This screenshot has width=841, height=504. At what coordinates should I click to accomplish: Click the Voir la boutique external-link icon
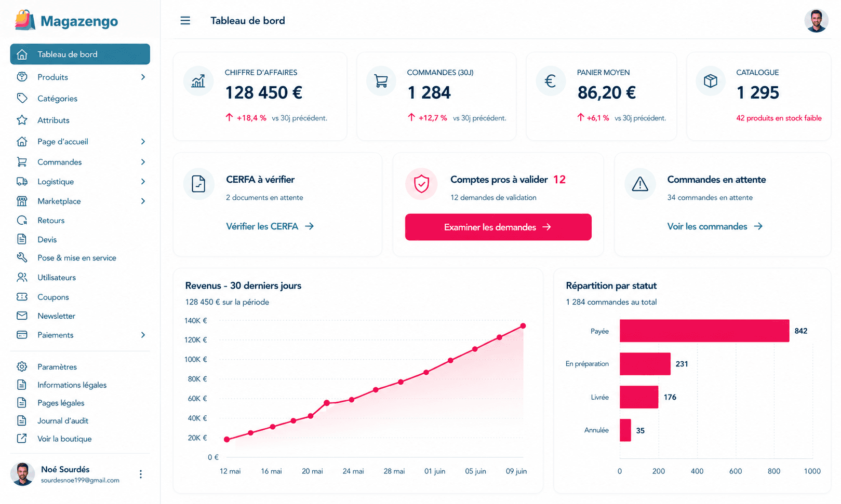[22, 439]
